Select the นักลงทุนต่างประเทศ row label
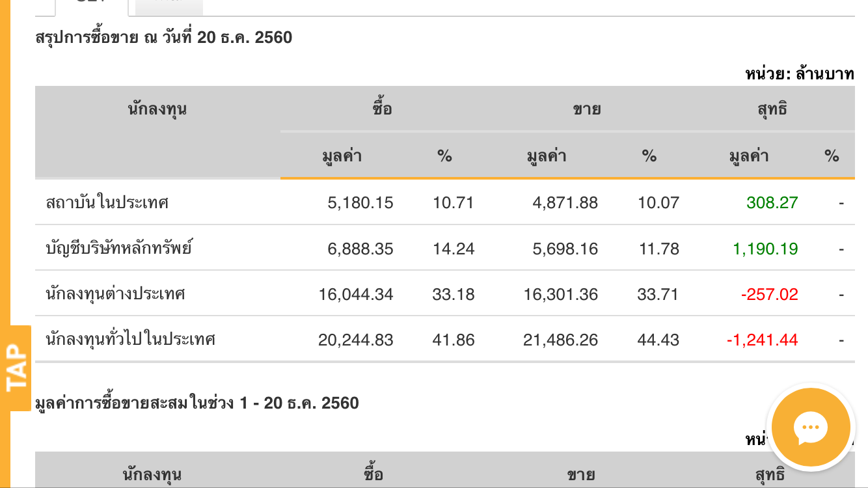 pyautogui.click(x=116, y=293)
